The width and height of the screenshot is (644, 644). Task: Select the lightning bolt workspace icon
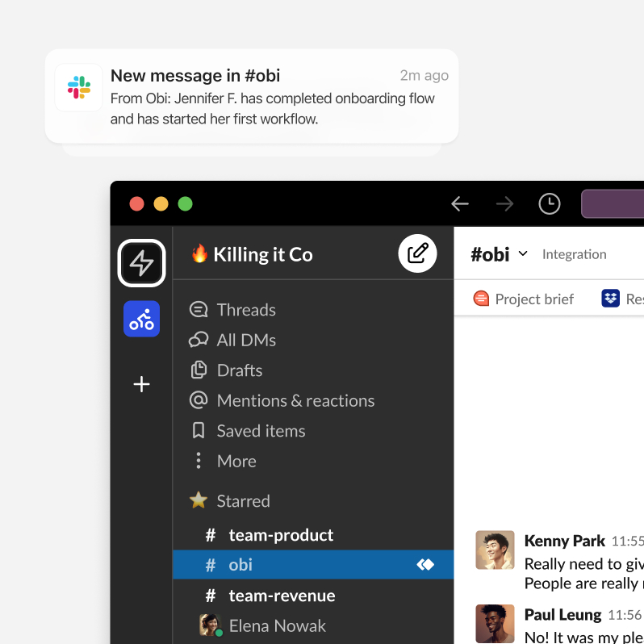(x=142, y=263)
